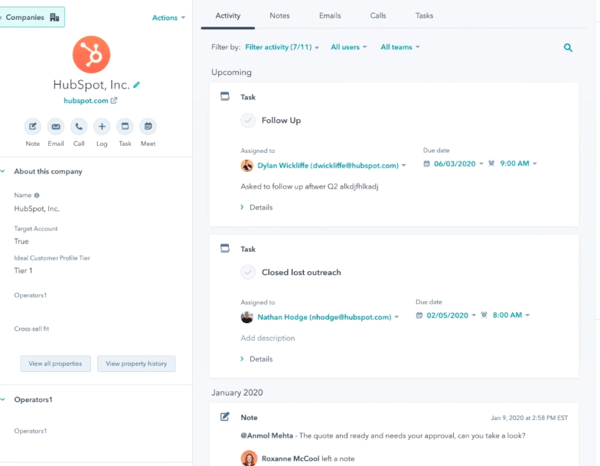
Task: Open the 06/03/2020 due date picker
Action: click(458, 164)
